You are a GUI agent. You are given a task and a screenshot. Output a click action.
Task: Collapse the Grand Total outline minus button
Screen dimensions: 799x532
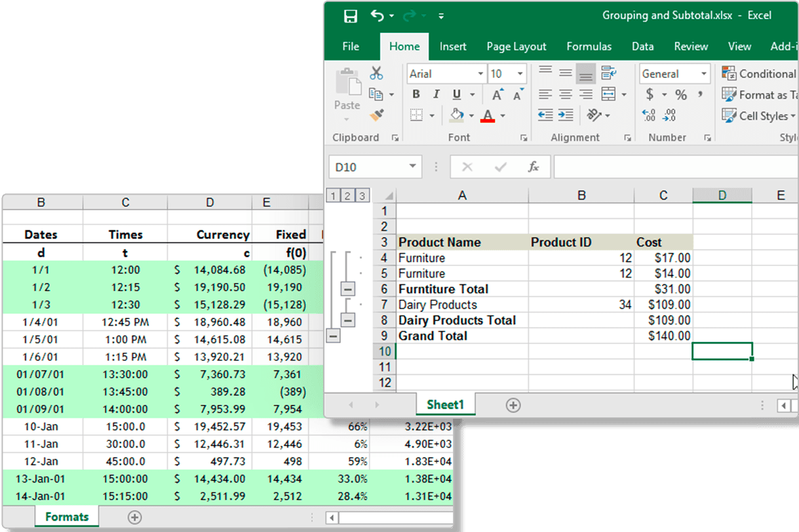pyautogui.click(x=334, y=335)
